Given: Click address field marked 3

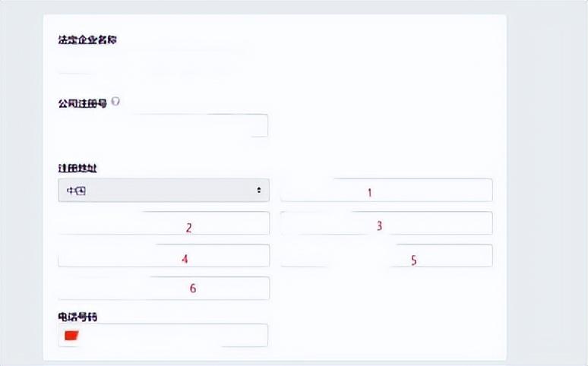Looking at the screenshot, I should (x=386, y=223).
